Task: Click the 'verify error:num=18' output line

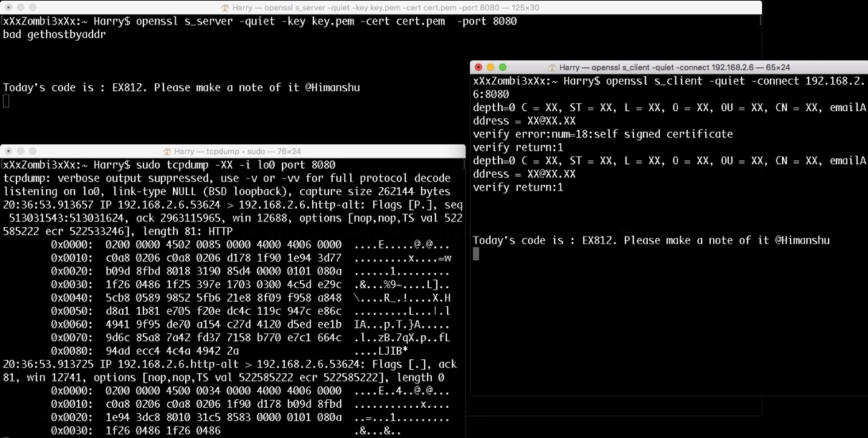Action: point(603,134)
